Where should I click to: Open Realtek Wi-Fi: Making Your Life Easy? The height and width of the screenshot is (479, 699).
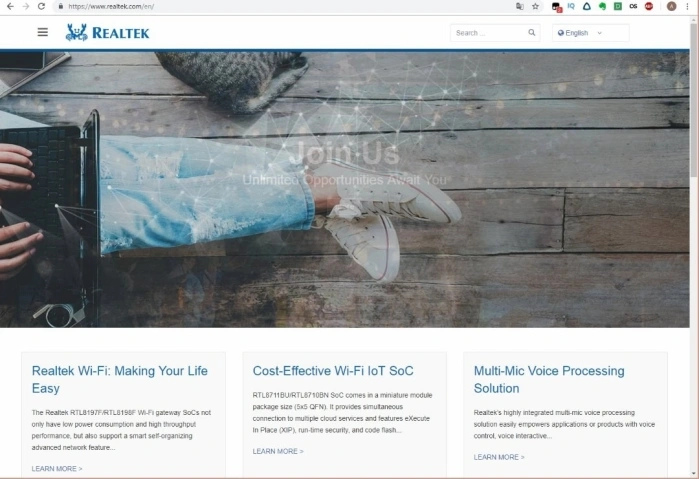tap(119, 380)
